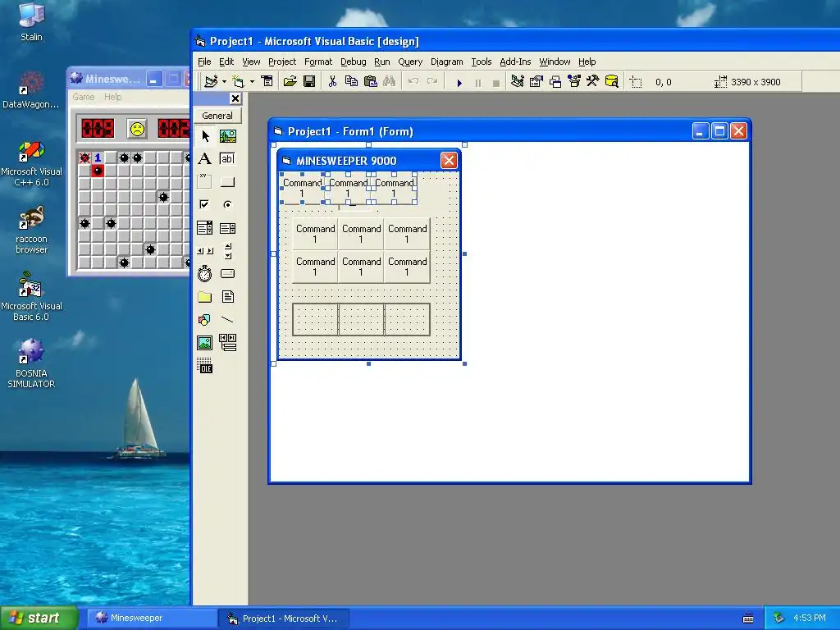The height and width of the screenshot is (630, 840).
Task: Open the Properties Window toolbar icon
Action: point(536,81)
